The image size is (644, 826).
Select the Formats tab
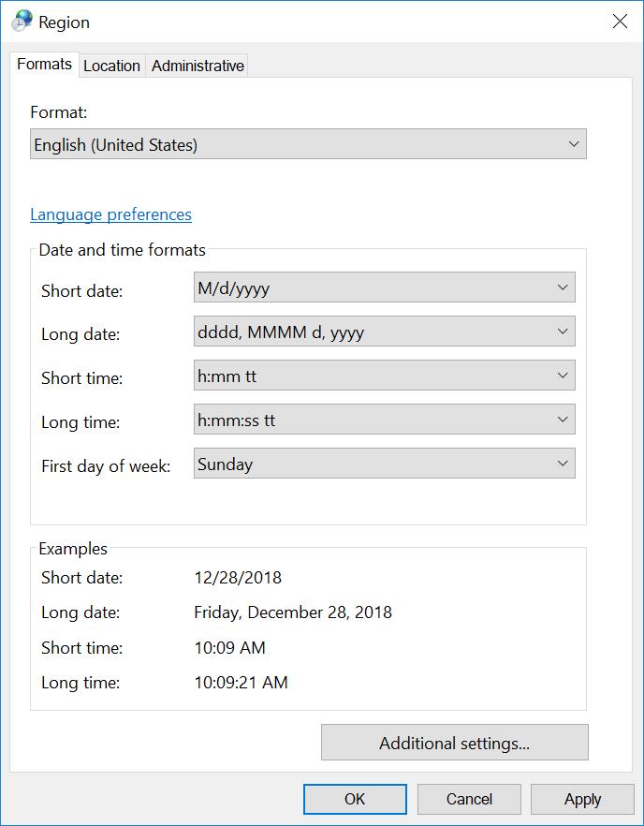pos(44,65)
